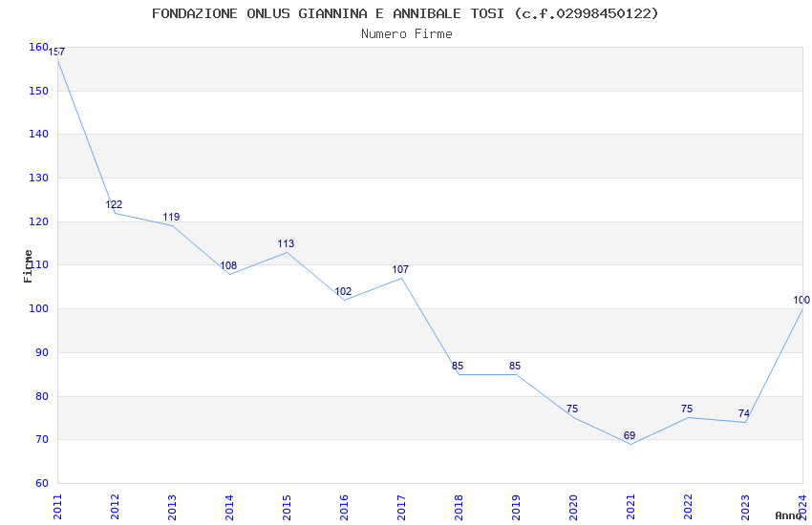Click the x-axis year 2012

[x=115, y=507]
